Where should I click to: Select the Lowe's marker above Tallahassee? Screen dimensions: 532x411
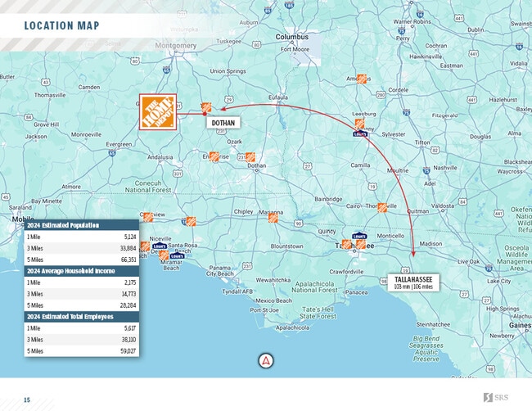358,234
